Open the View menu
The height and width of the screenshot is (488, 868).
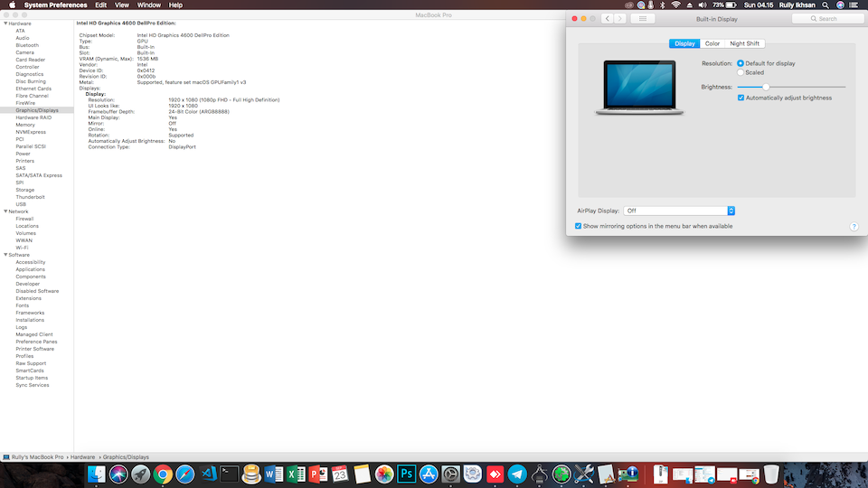coord(121,5)
